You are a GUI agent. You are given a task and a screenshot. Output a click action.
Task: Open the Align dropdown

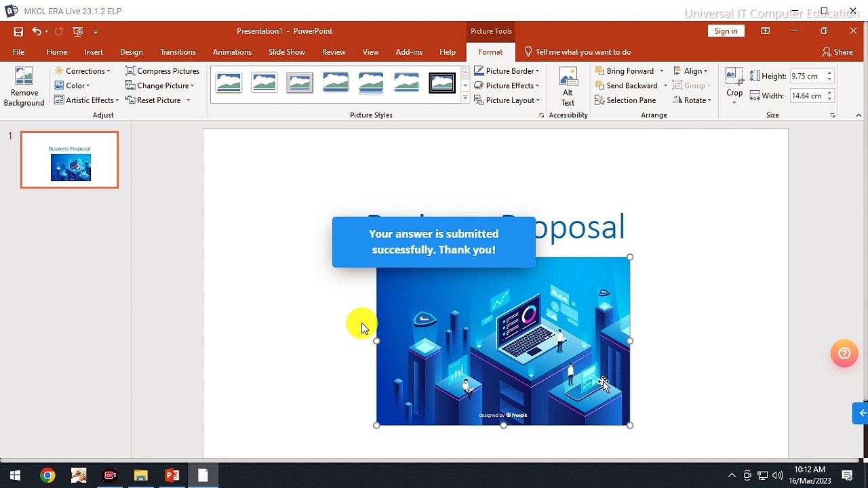click(690, 70)
